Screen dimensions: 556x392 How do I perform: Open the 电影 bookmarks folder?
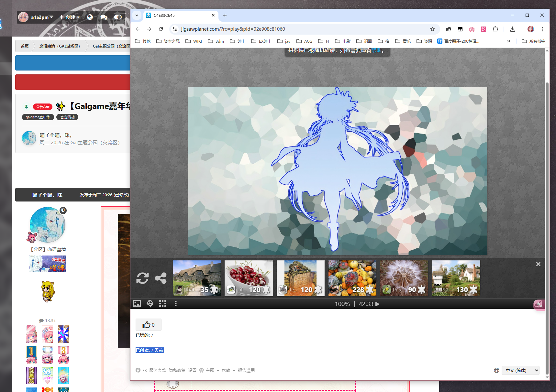click(343, 41)
